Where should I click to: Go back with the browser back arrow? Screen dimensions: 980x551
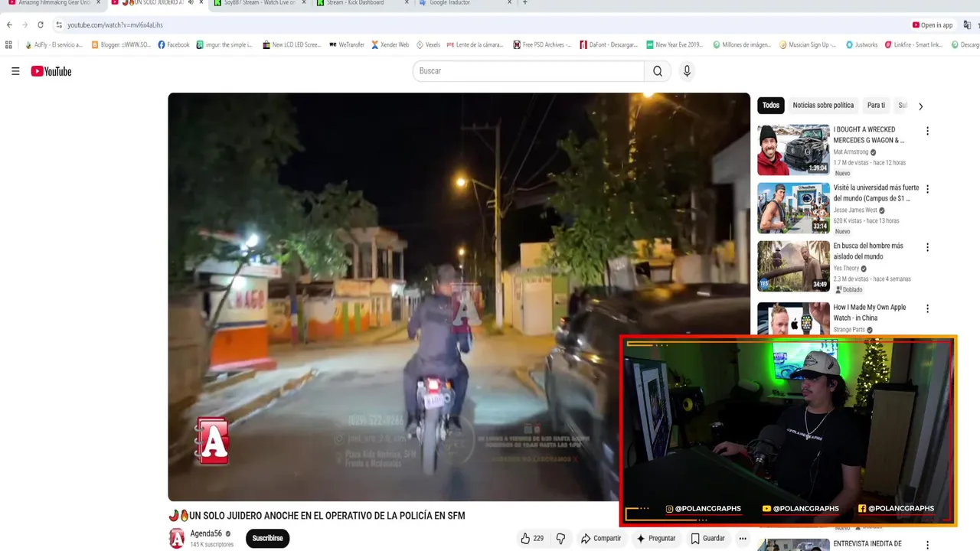[9, 25]
